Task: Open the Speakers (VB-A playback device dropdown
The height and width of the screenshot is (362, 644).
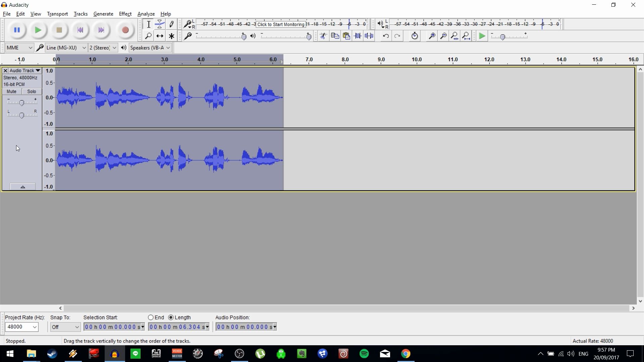Action: point(150,48)
